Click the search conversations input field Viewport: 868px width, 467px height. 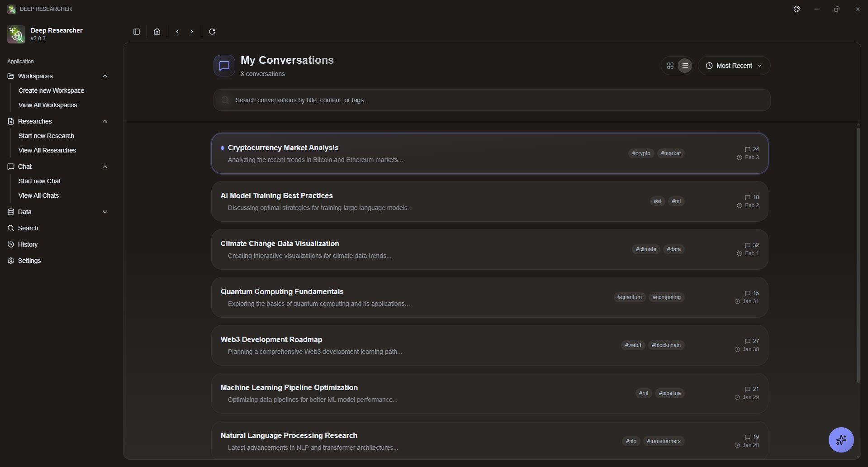pos(492,100)
